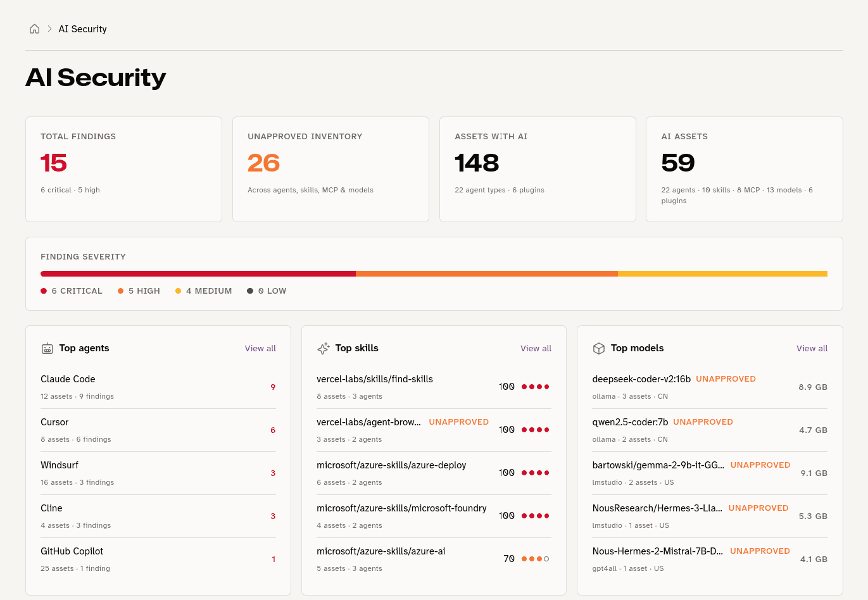
Task: Click the breadcrumb chevron separator
Action: 49,29
